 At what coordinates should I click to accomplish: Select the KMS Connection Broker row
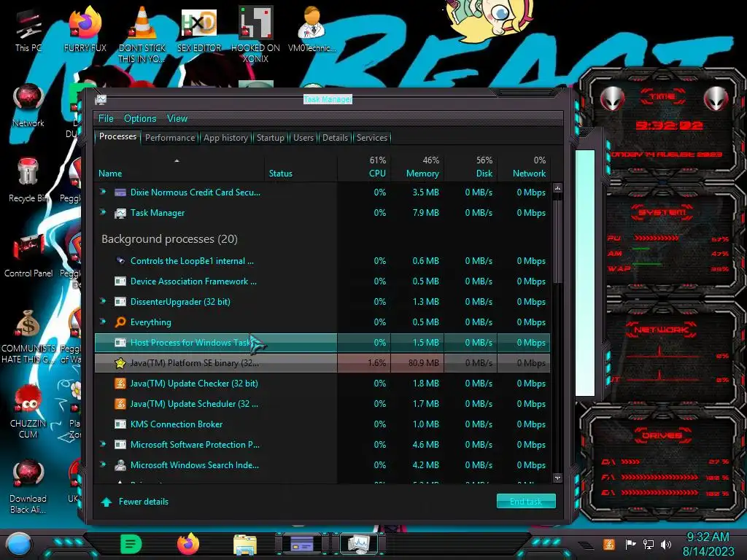(322, 424)
